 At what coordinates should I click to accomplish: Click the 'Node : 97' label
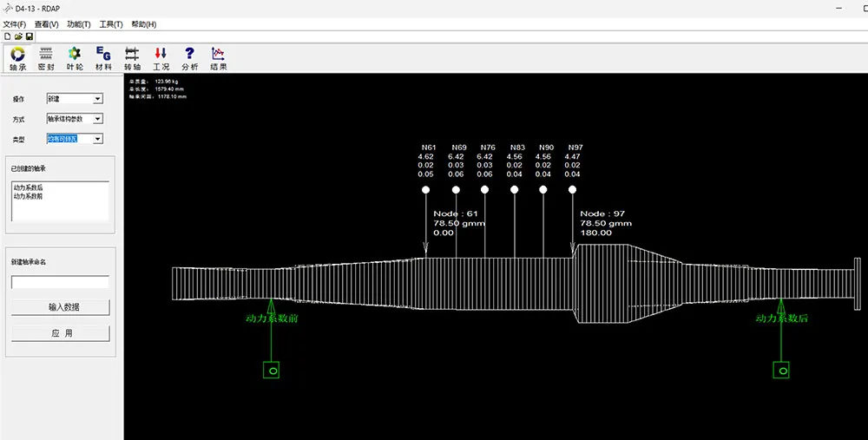coord(602,213)
